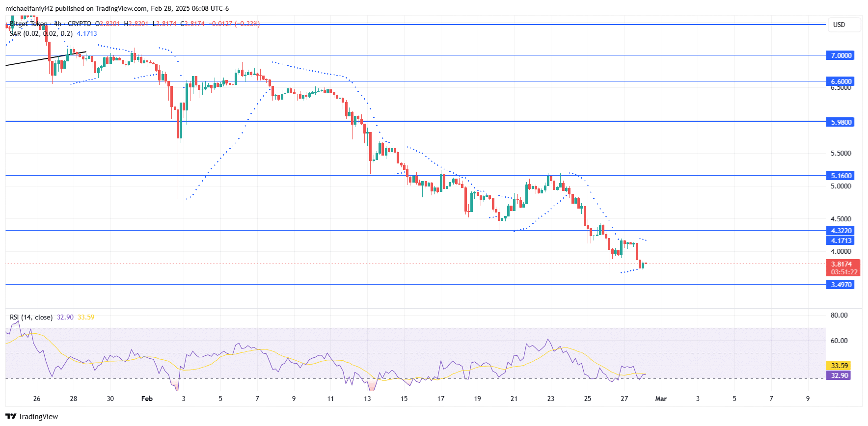
Task: Click date 27 on time axis
Action: point(624,399)
